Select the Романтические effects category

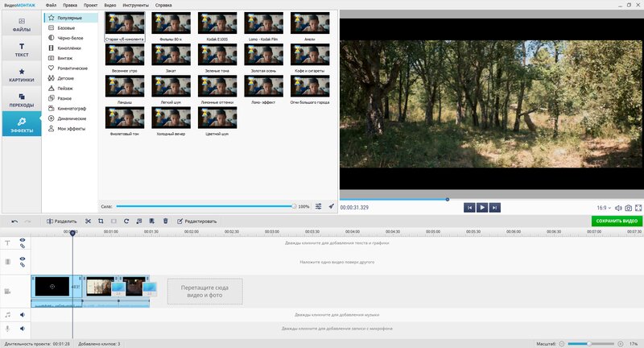click(71, 68)
